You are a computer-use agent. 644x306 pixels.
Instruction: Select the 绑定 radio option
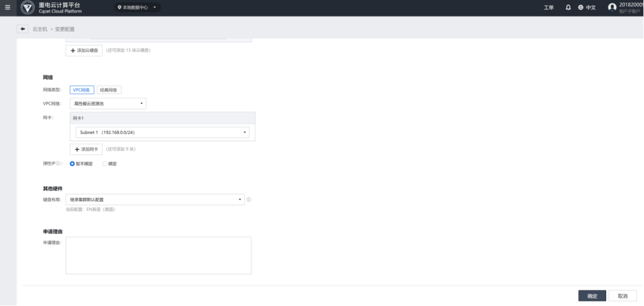[x=105, y=164]
